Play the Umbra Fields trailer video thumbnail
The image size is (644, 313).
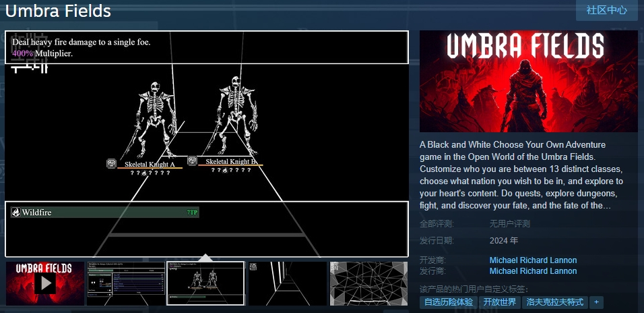pos(44,283)
